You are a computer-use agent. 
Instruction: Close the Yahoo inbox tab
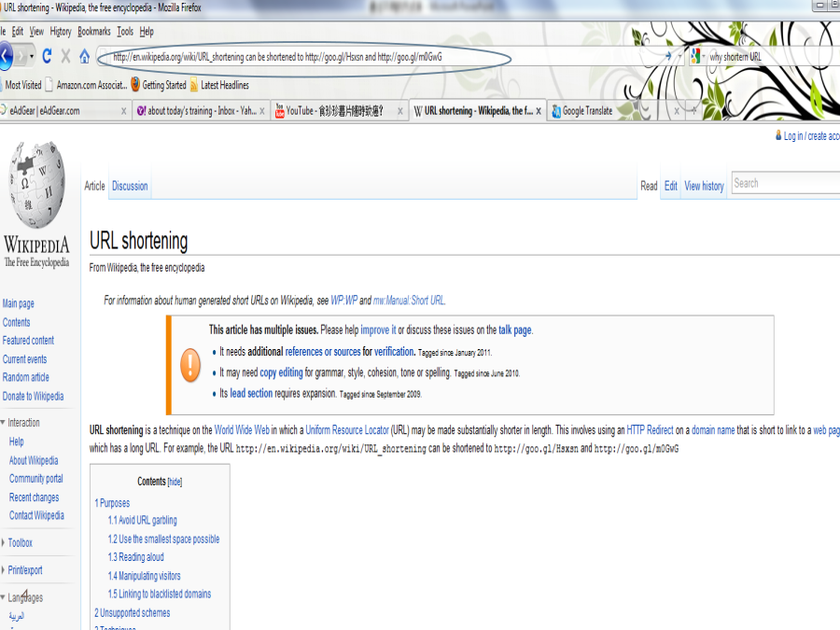click(262, 111)
